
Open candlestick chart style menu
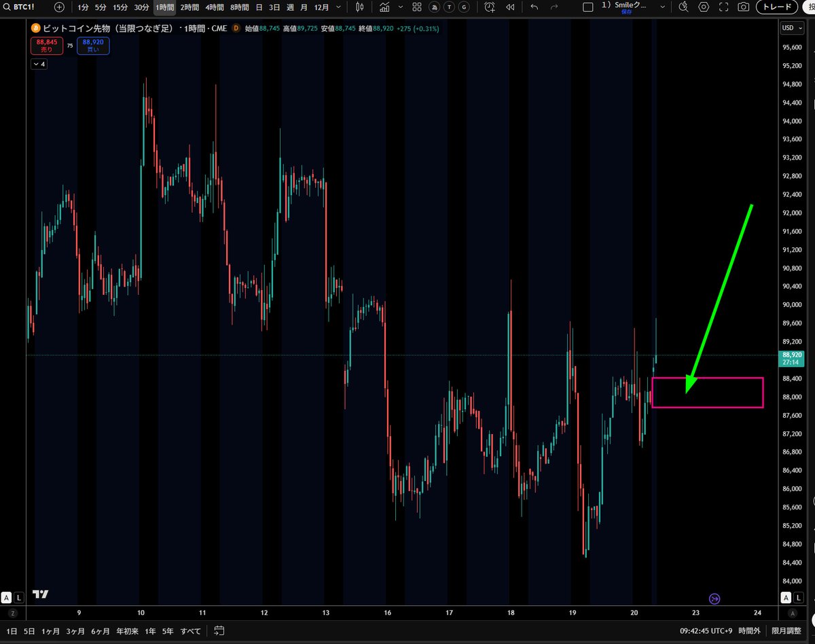[x=360, y=7]
